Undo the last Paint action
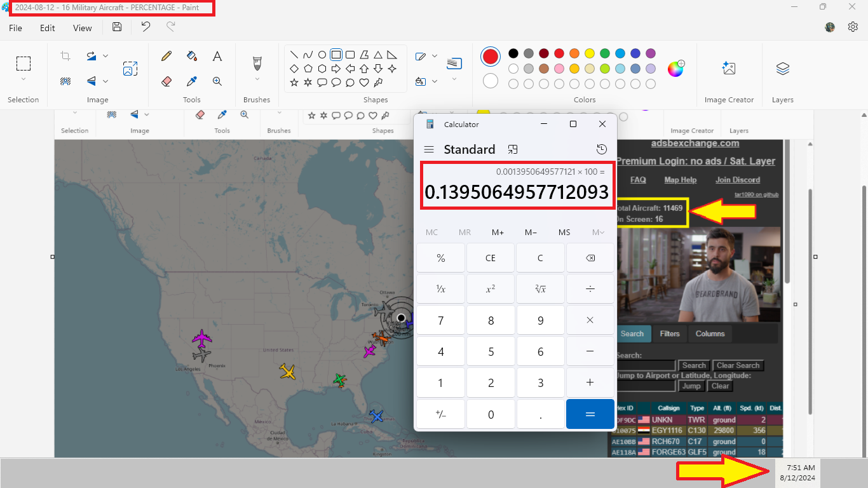Image resolution: width=868 pixels, height=488 pixels. point(146,27)
